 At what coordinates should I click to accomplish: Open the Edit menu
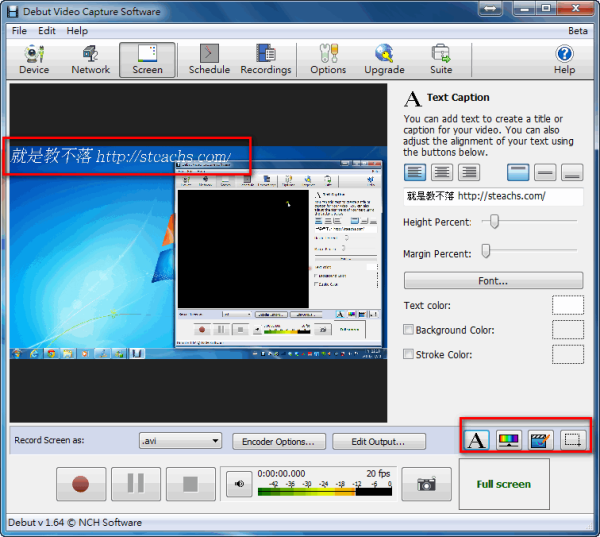47,31
